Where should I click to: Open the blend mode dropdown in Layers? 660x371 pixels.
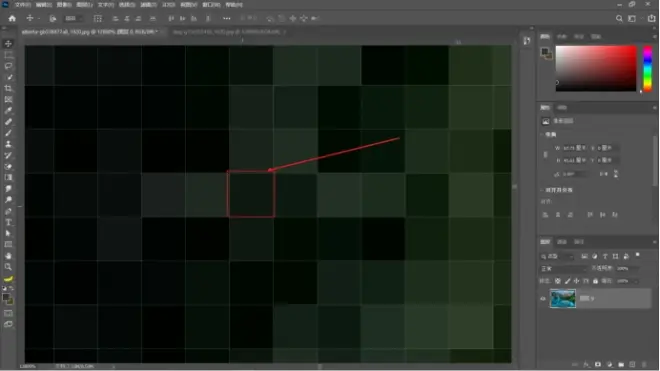(564, 269)
